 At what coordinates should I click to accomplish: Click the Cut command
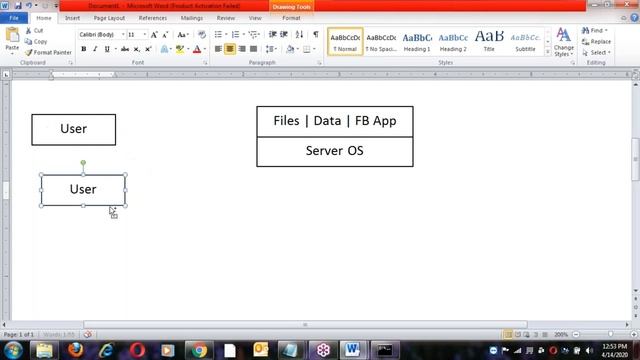click(x=34, y=31)
